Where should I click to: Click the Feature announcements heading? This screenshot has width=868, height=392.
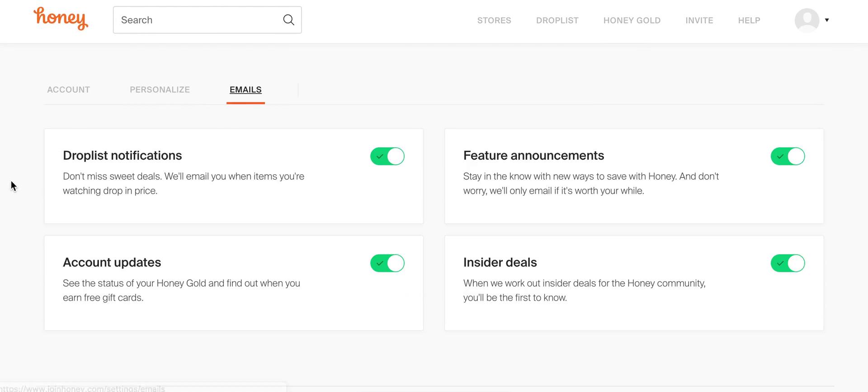[533, 155]
